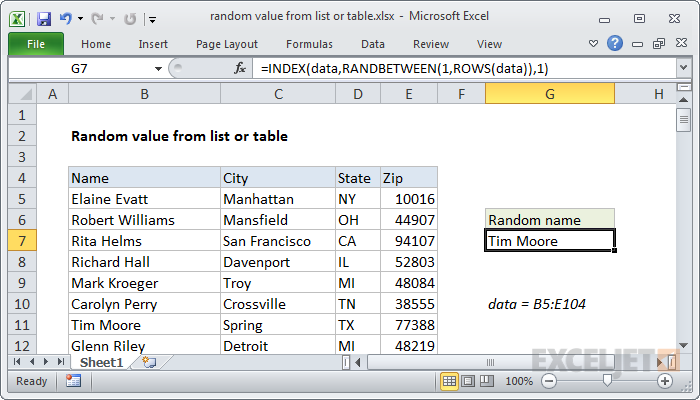Image resolution: width=700 pixels, height=400 pixels.
Task: Select column G header
Action: pos(550,94)
